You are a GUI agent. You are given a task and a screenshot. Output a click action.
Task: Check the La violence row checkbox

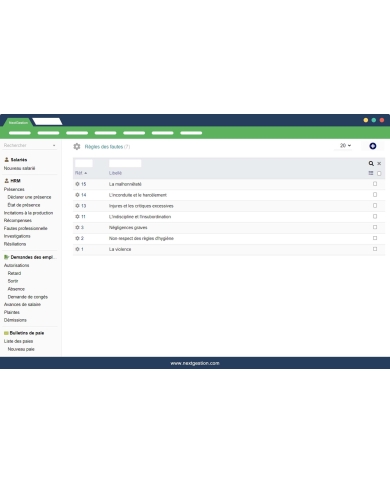(375, 249)
